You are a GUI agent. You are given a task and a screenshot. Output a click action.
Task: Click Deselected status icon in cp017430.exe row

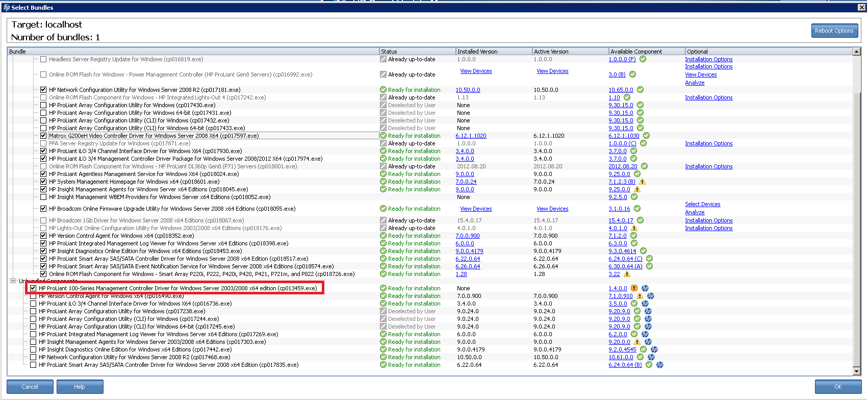[x=383, y=105]
